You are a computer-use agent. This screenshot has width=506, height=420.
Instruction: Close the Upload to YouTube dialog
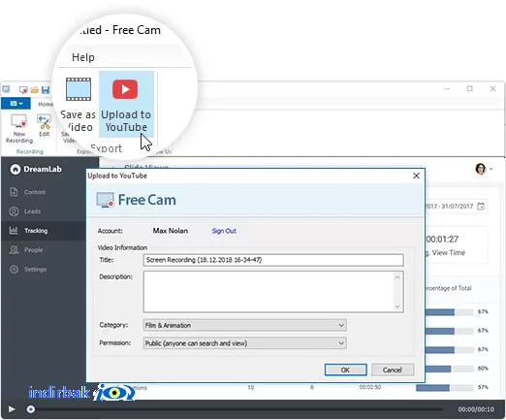[x=416, y=176]
